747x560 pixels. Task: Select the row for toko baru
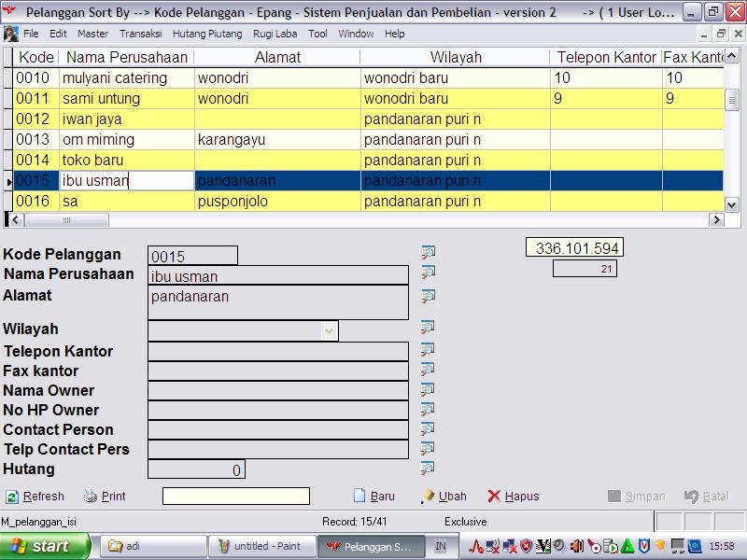(x=93, y=161)
